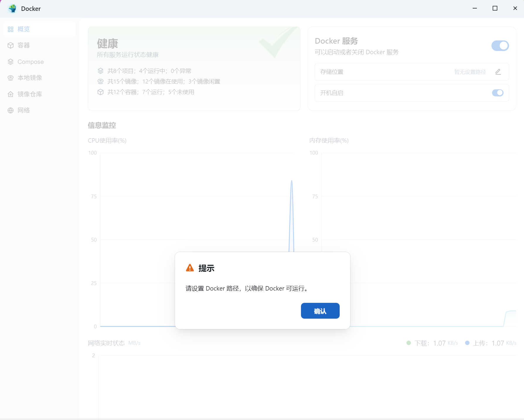Click the 存储位置 label
The image size is (524, 420).
[332, 72]
